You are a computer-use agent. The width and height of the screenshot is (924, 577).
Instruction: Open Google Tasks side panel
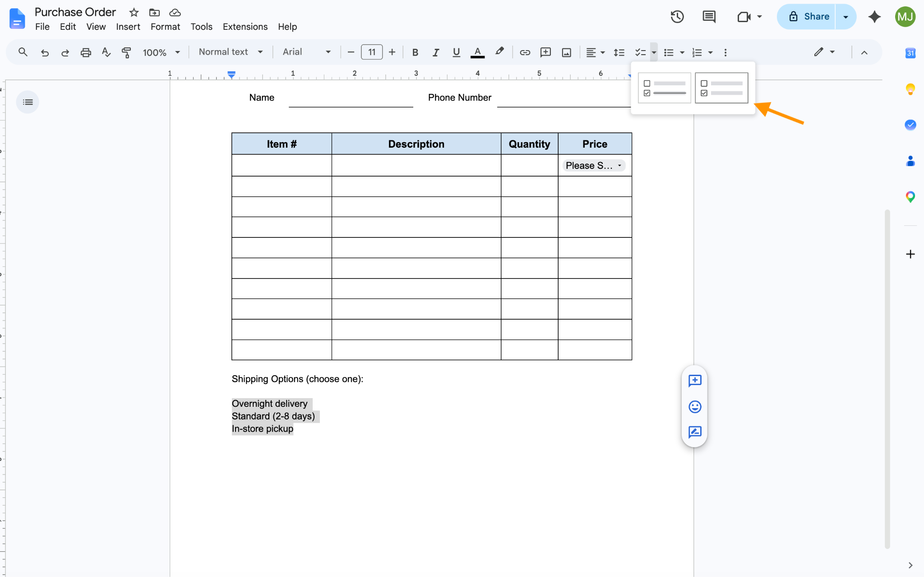point(910,125)
